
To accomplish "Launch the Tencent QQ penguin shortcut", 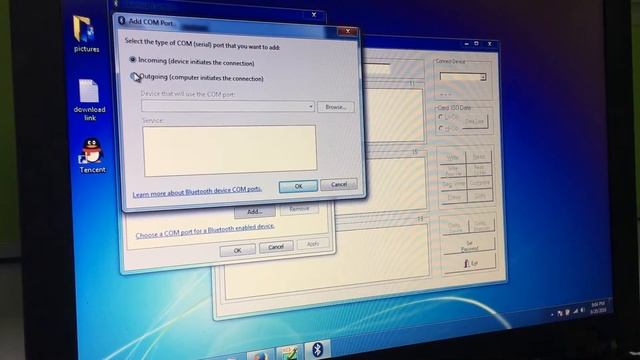I will 92,156.
